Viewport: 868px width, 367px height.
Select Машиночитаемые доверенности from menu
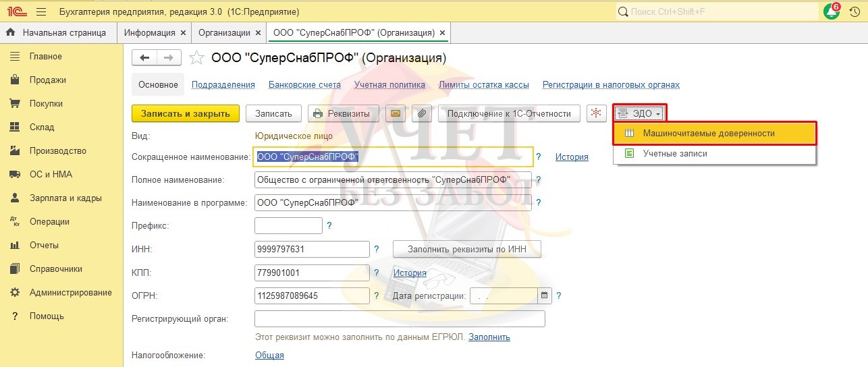tap(708, 134)
